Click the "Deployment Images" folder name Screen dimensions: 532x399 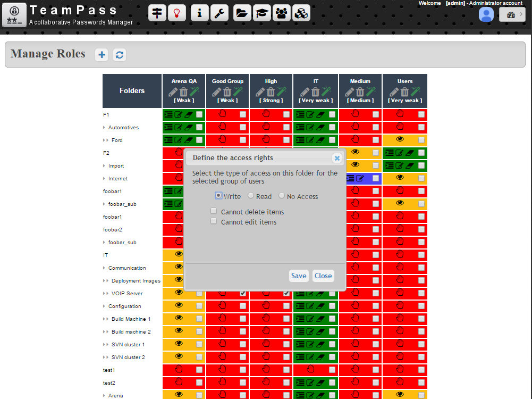[x=136, y=281]
